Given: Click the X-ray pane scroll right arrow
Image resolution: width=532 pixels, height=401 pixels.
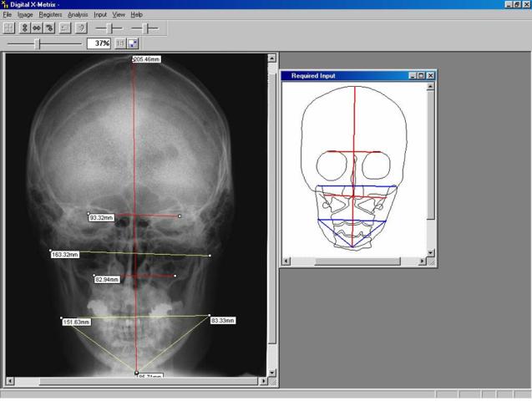Looking at the screenshot, I should coord(263,381).
